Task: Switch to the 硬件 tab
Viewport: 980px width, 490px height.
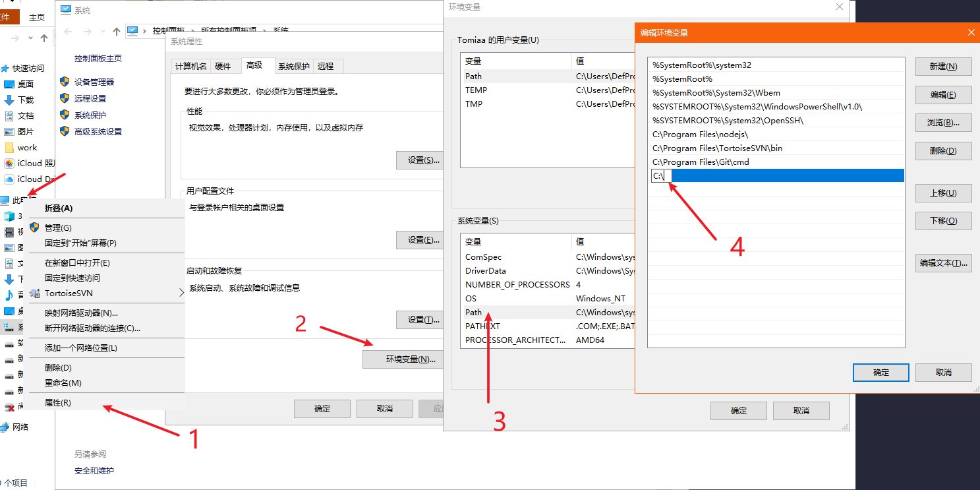Action: 223,66
